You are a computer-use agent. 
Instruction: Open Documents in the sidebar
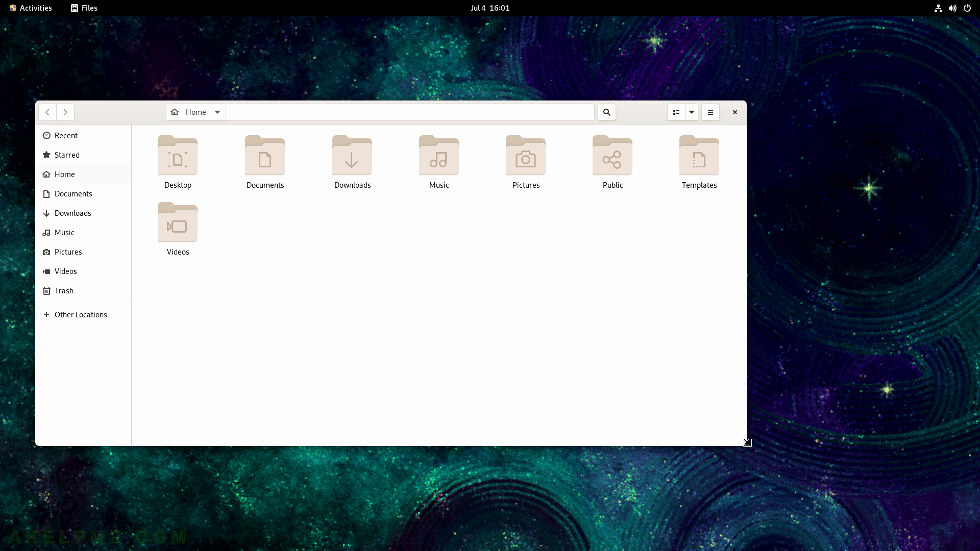(x=83, y=194)
